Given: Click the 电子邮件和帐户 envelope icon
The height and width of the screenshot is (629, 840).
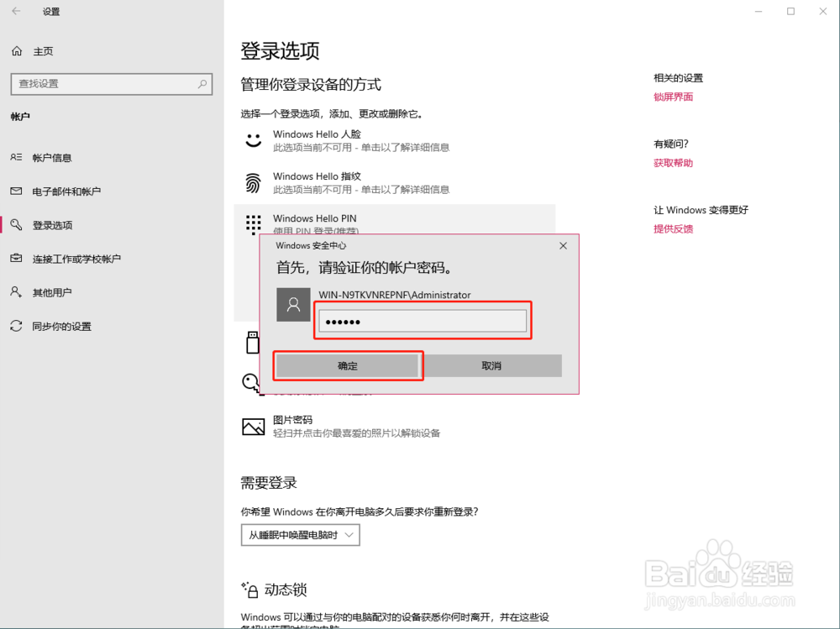Looking at the screenshot, I should tap(16, 191).
